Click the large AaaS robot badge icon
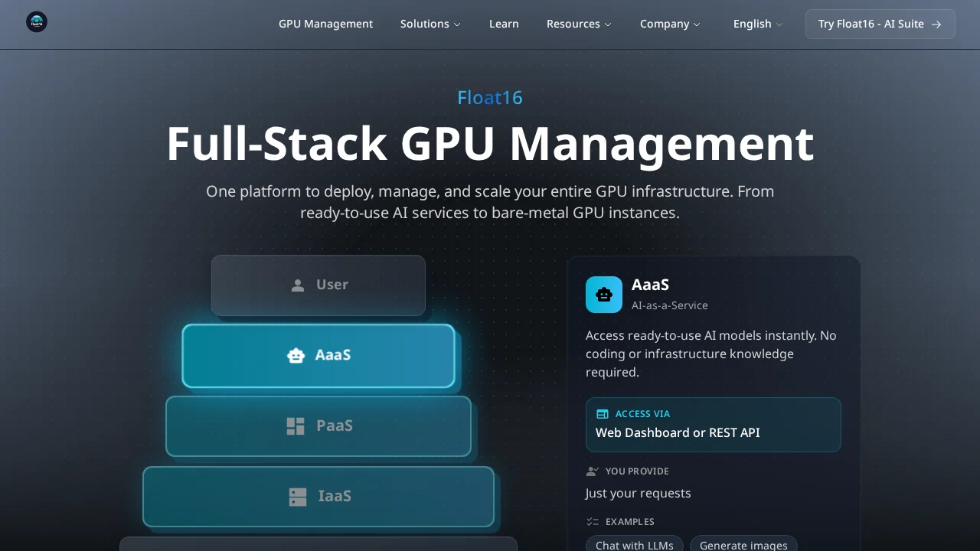The height and width of the screenshot is (551, 980). pos(604,295)
